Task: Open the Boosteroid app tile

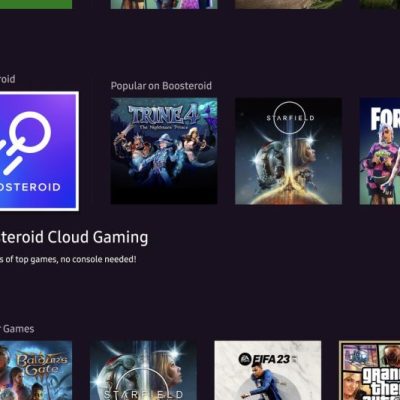Action: click(39, 151)
